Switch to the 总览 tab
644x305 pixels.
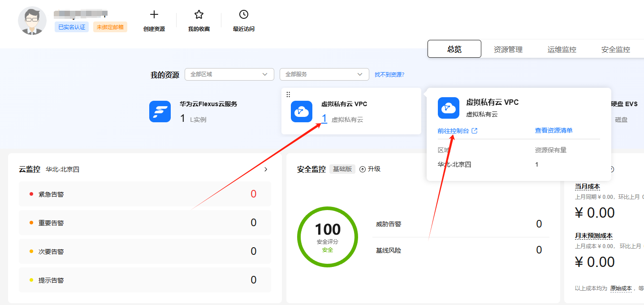click(454, 49)
